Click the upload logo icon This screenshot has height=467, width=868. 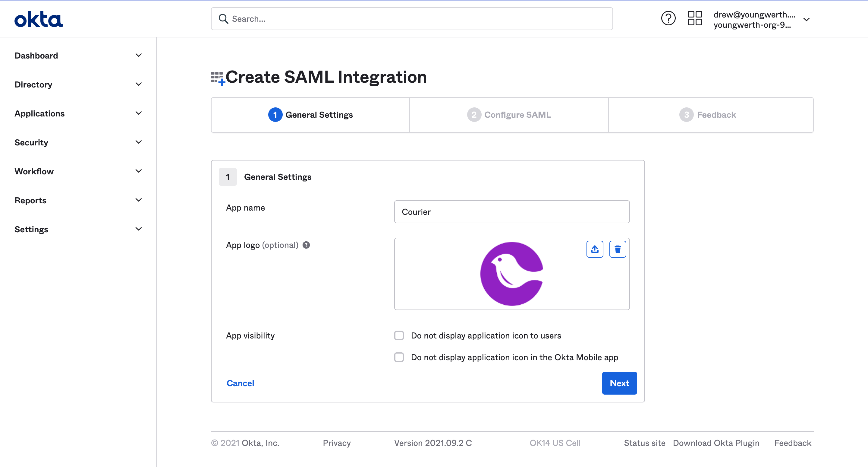pos(595,249)
